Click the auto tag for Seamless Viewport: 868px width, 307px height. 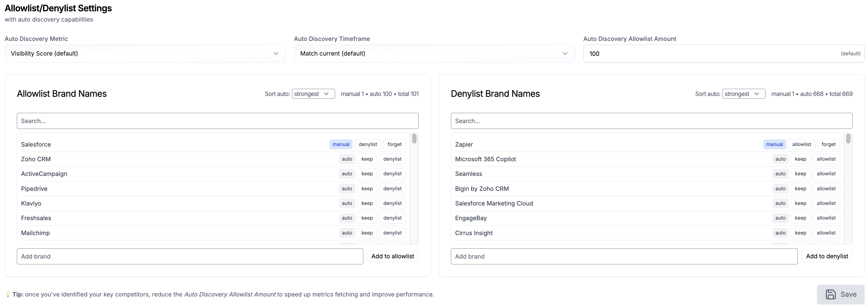click(780, 174)
